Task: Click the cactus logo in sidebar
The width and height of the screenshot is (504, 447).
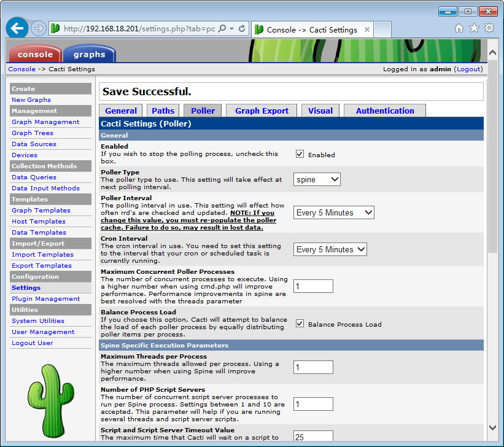Action: point(51,401)
